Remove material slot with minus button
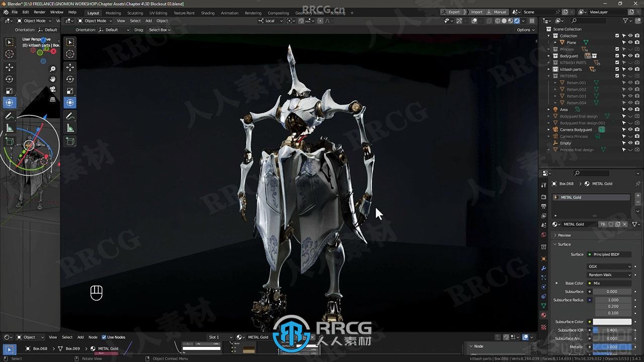 (638, 202)
